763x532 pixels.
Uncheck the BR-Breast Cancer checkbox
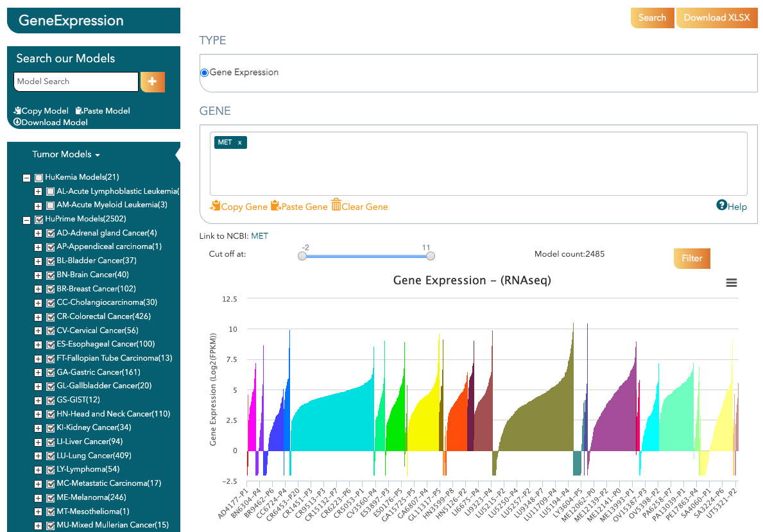[x=50, y=289]
